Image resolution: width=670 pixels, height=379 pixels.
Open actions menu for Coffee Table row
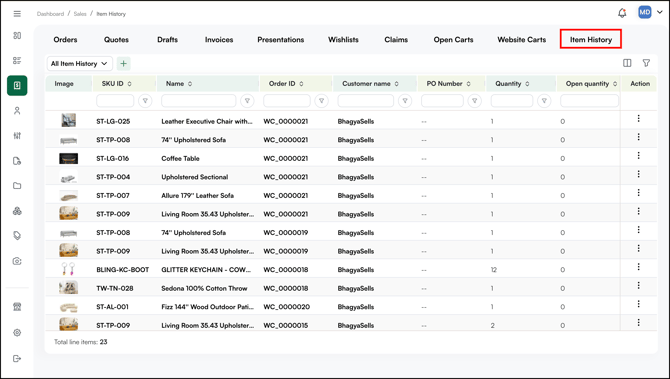click(638, 156)
